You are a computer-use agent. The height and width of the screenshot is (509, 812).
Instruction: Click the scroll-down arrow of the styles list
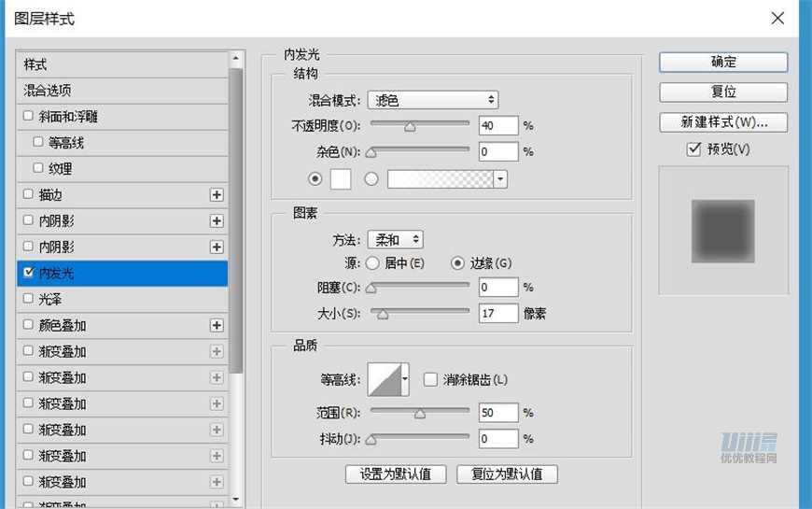[x=236, y=499]
